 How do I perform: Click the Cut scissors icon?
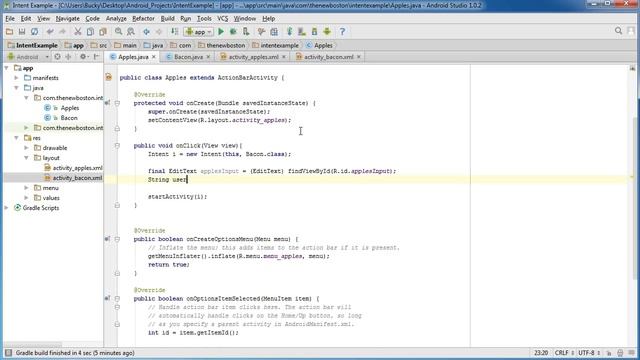tap(78, 31)
